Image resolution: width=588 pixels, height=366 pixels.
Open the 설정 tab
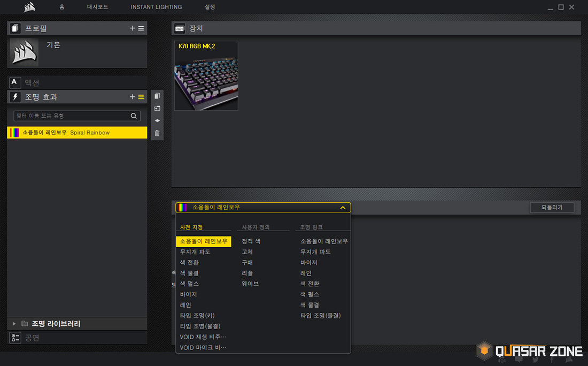click(210, 7)
